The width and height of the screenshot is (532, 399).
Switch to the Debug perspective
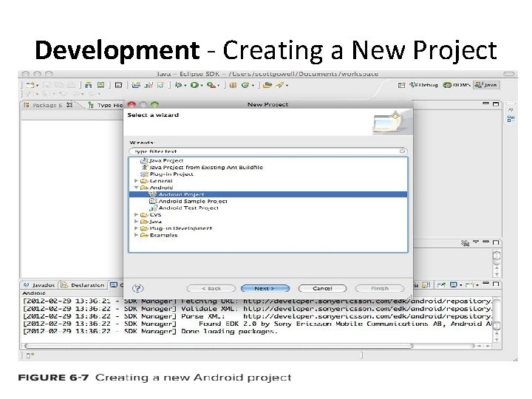coord(424,85)
